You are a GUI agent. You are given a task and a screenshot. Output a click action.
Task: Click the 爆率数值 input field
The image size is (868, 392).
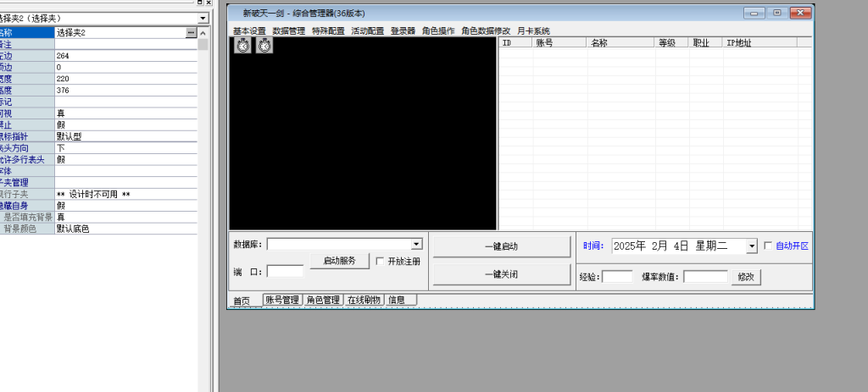[x=706, y=277]
